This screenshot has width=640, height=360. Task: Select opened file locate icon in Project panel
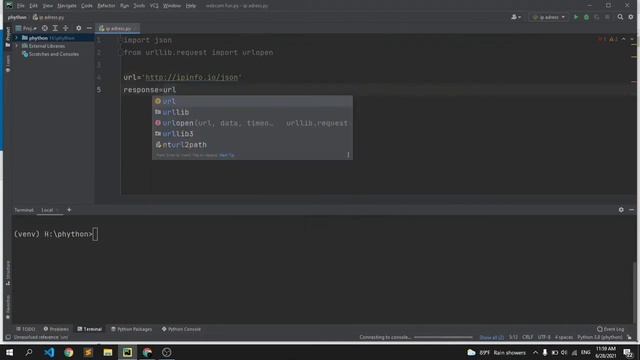click(44, 28)
